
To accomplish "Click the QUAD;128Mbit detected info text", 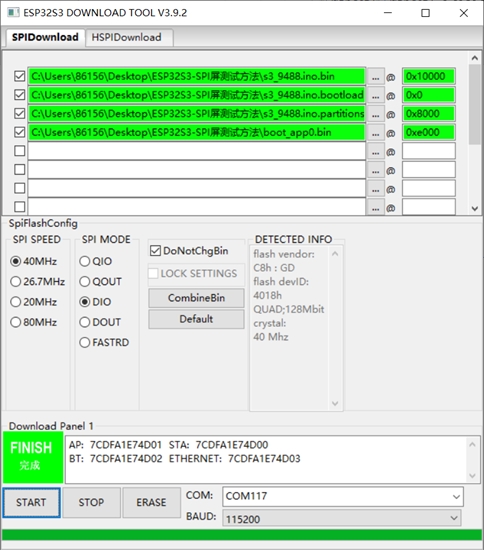I will (289, 309).
